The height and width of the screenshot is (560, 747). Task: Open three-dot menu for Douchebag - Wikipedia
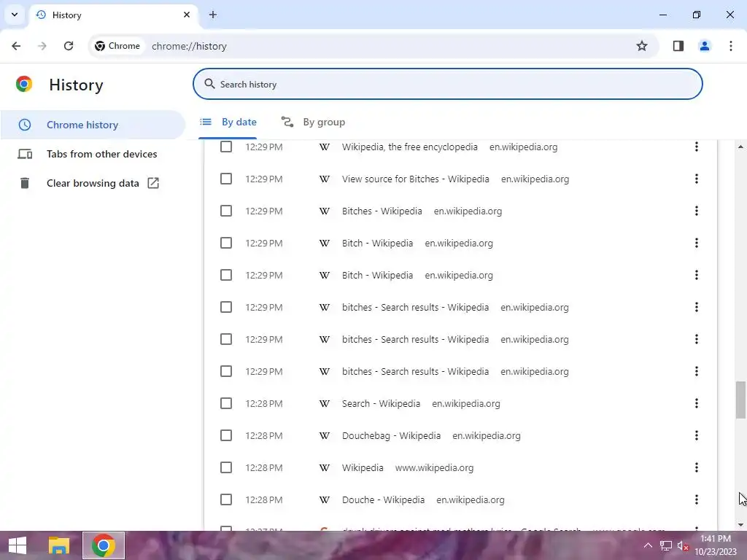coord(697,435)
